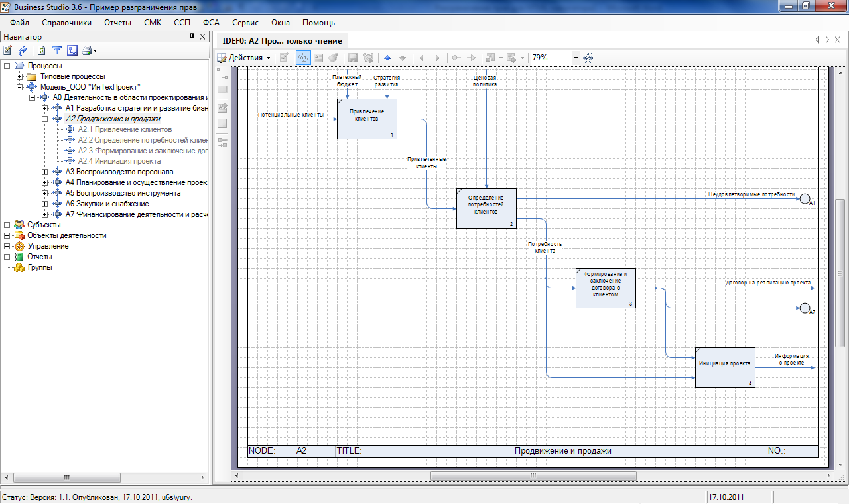The height and width of the screenshot is (504, 849).
Task: Toggle the Navigator tree sync button
Action: (72, 50)
